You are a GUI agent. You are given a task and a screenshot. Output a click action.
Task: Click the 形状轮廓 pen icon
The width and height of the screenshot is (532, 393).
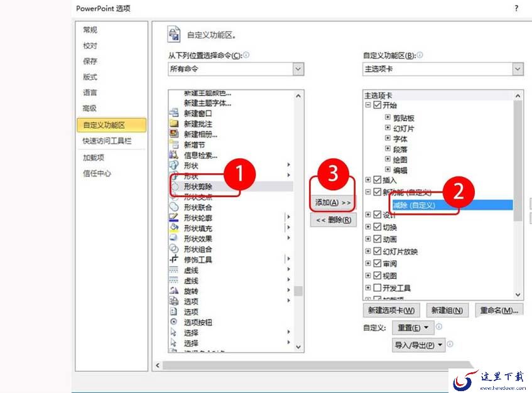174,217
